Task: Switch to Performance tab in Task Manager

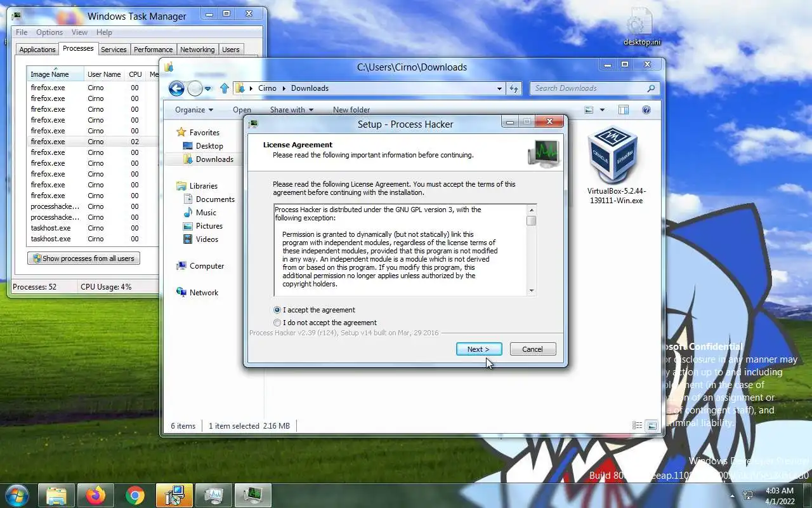Action: [153, 50]
